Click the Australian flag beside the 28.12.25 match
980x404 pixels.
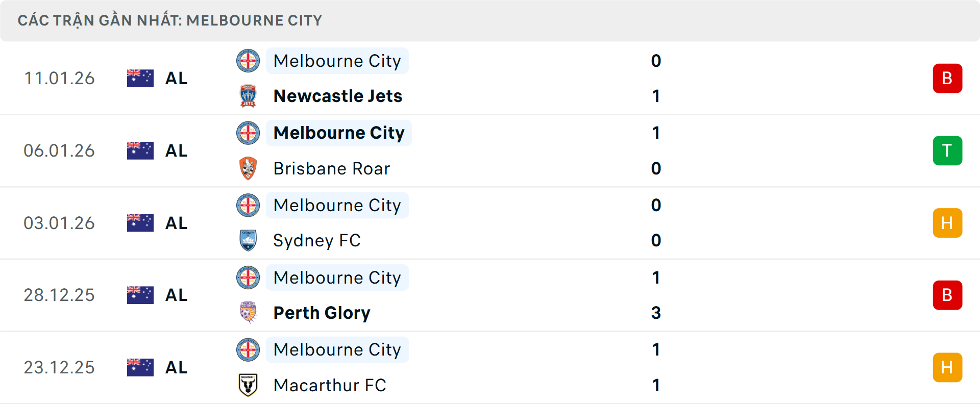140,295
